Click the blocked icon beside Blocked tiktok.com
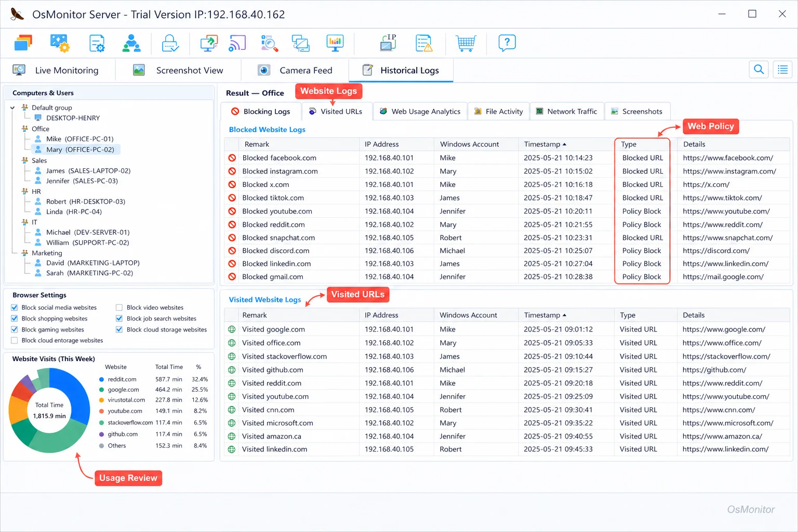The height and width of the screenshot is (532, 798). click(x=232, y=198)
